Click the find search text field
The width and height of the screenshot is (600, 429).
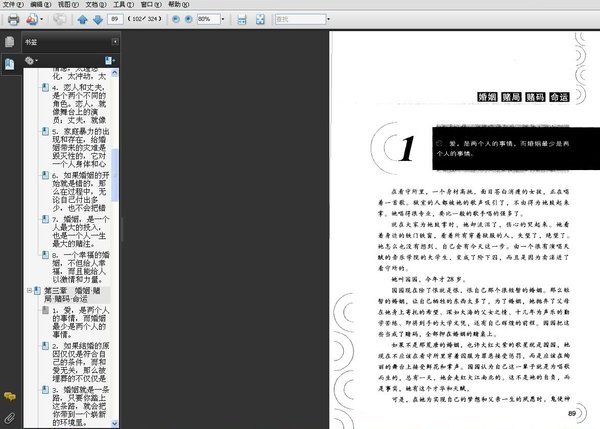(300, 19)
